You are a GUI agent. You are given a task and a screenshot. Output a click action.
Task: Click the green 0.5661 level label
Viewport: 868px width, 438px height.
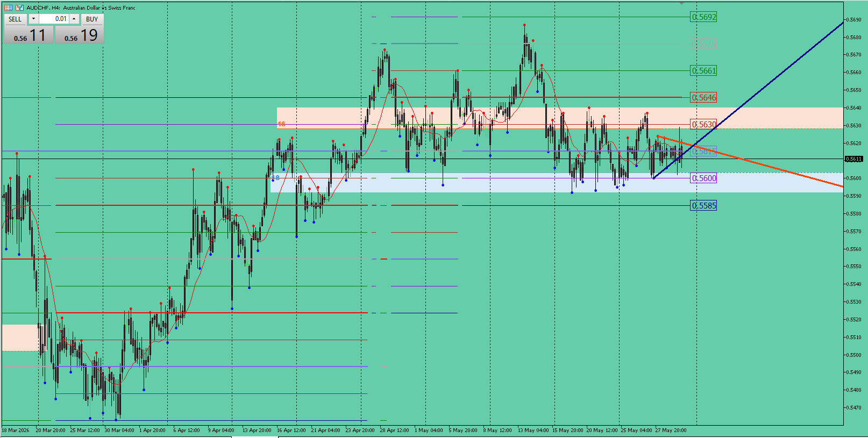(x=703, y=71)
